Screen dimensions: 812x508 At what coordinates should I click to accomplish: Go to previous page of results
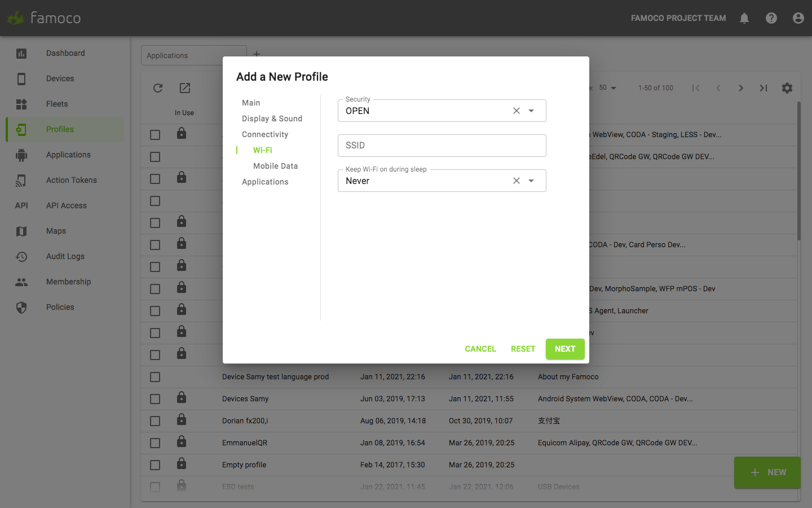pos(718,88)
